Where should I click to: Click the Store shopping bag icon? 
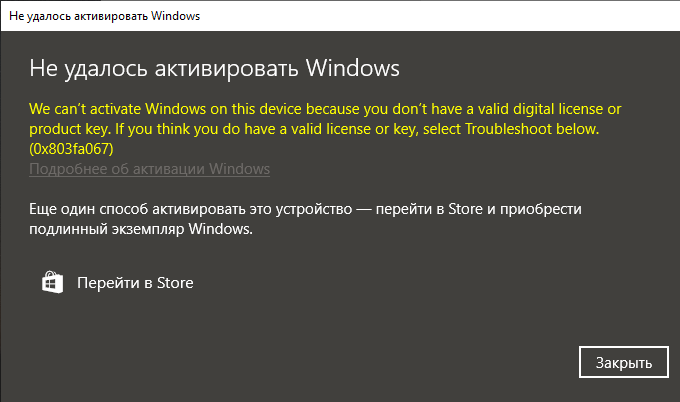point(52,282)
